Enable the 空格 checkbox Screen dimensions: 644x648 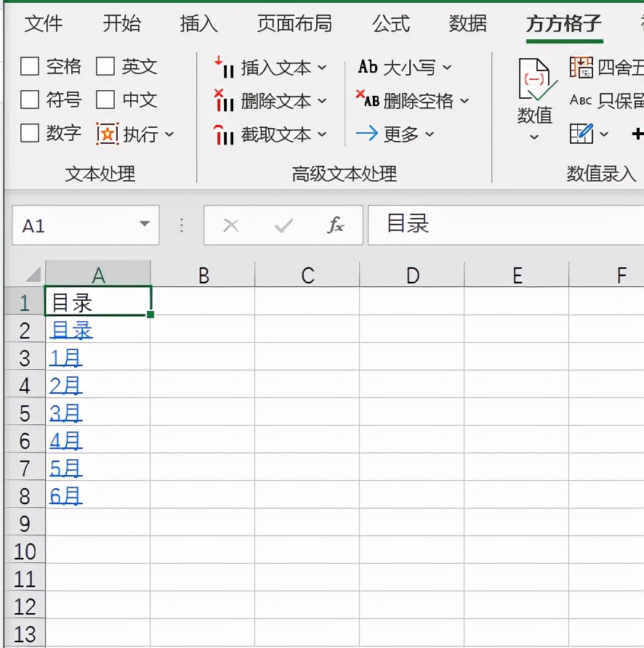(29, 67)
